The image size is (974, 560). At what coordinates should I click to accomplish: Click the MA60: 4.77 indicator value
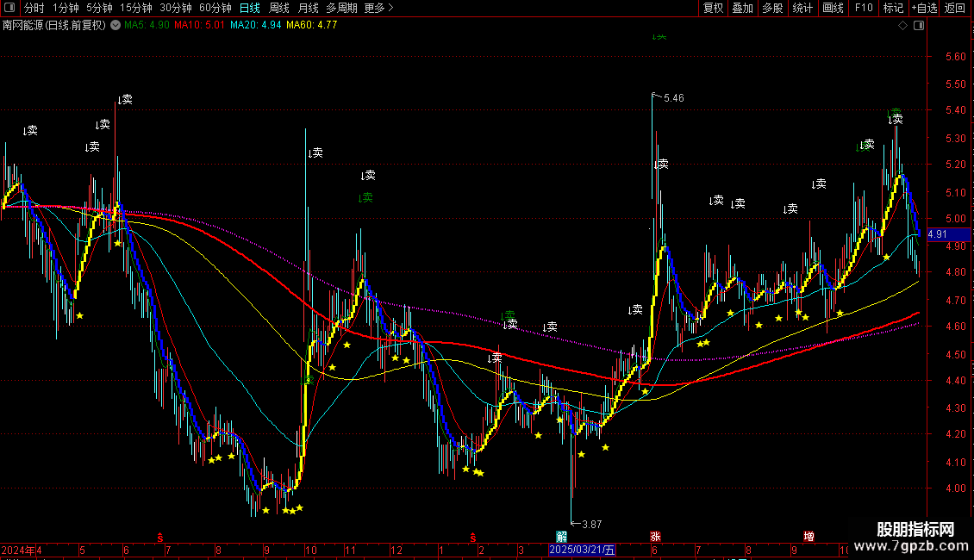[x=311, y=25]
